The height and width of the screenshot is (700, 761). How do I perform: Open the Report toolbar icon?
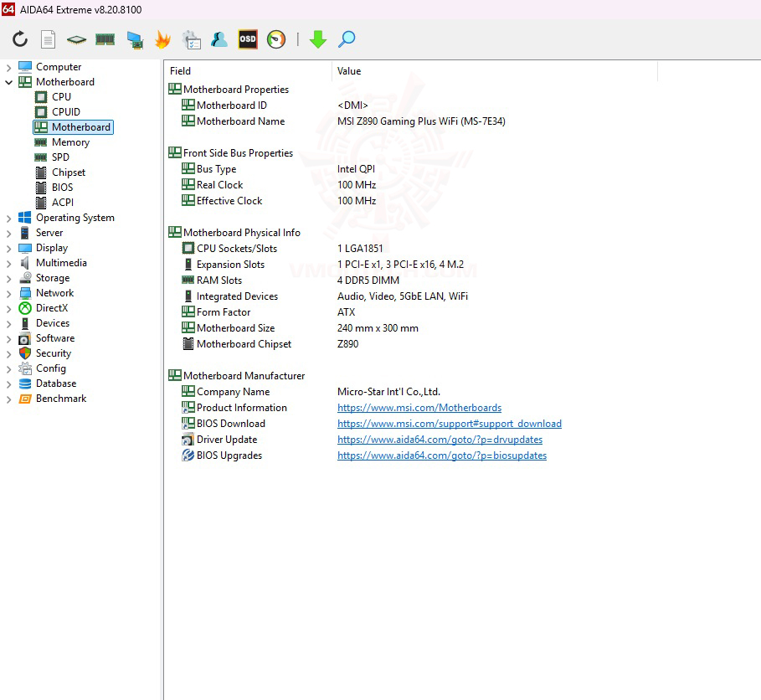coord(48,39)
